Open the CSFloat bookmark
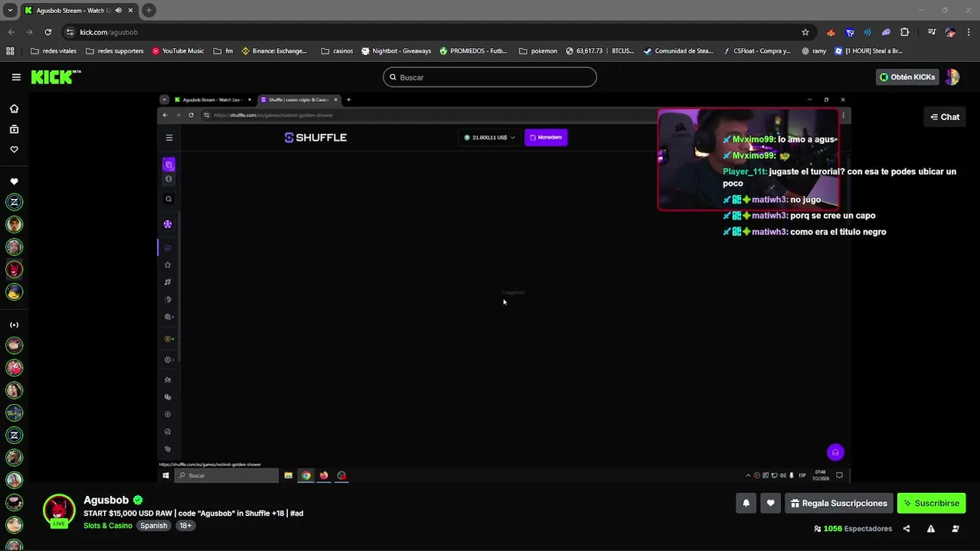Screen dimensions: 980x551 756,51
